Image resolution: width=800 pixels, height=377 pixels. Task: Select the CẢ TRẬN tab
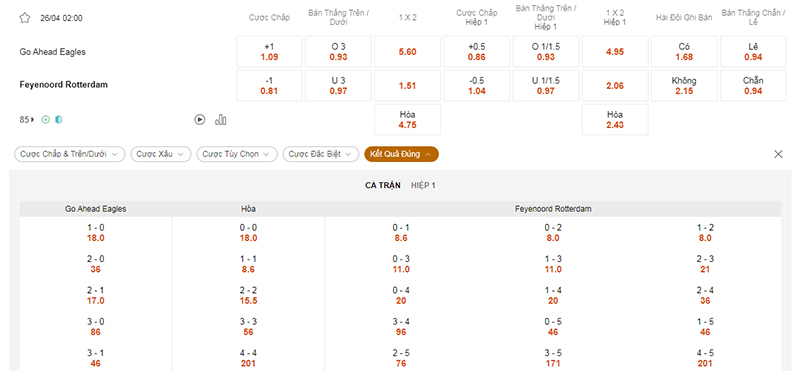tap(383, 186)
